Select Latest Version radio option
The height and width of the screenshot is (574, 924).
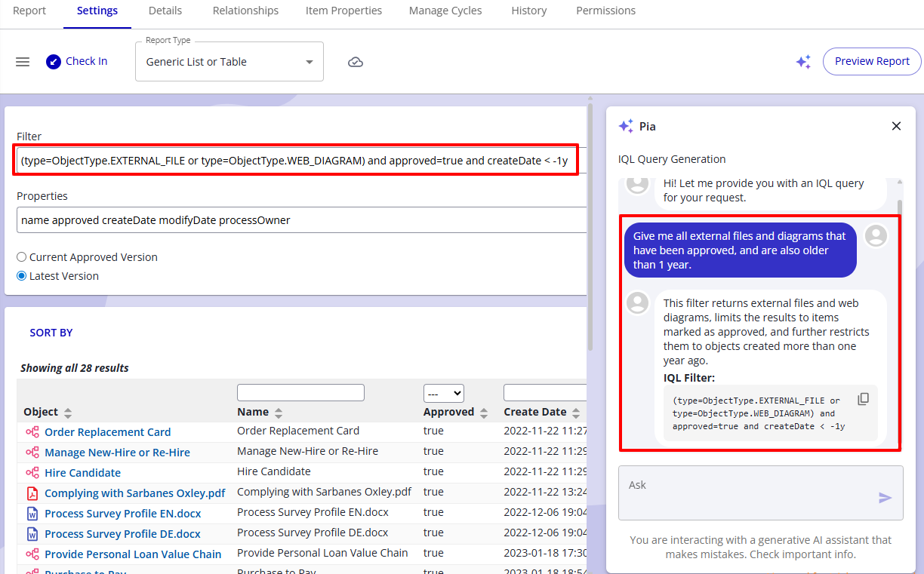22,276
